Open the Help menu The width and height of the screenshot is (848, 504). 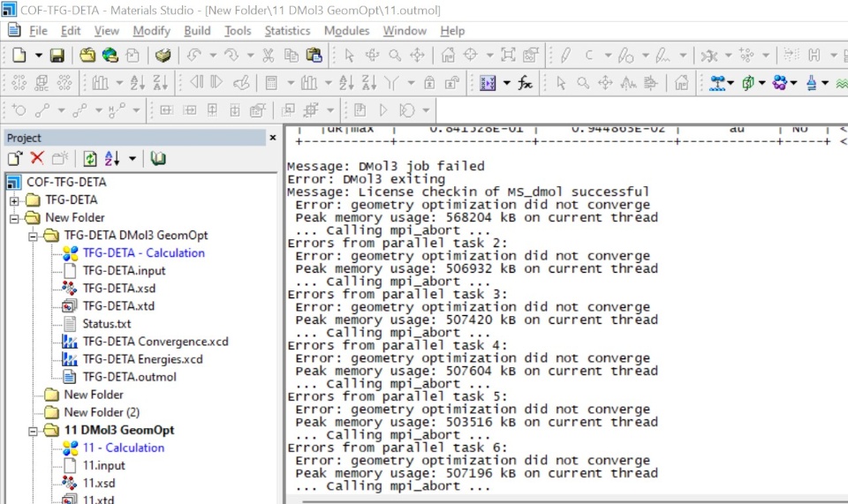pos(452,31)
